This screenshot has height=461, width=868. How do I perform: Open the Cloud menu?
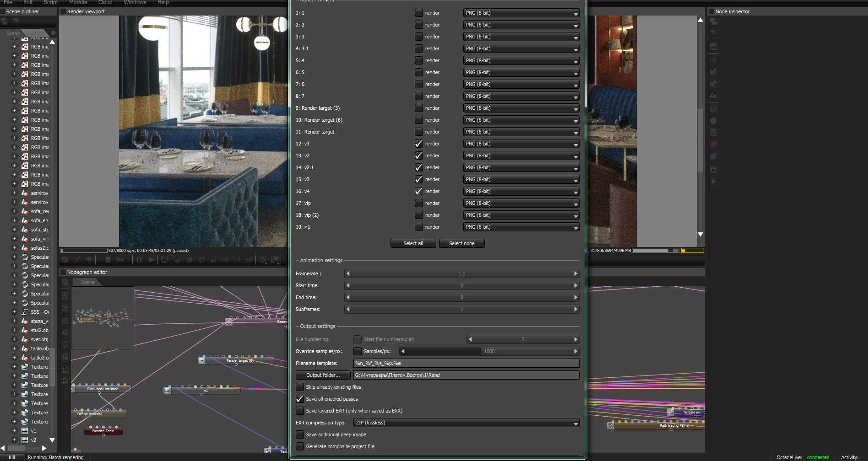coord(105,2)
